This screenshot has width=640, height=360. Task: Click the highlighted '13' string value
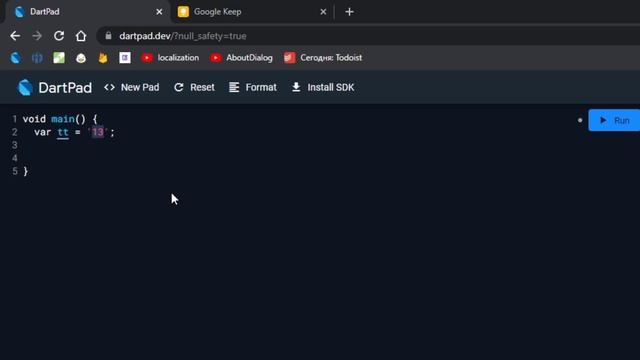click(98, 132)
